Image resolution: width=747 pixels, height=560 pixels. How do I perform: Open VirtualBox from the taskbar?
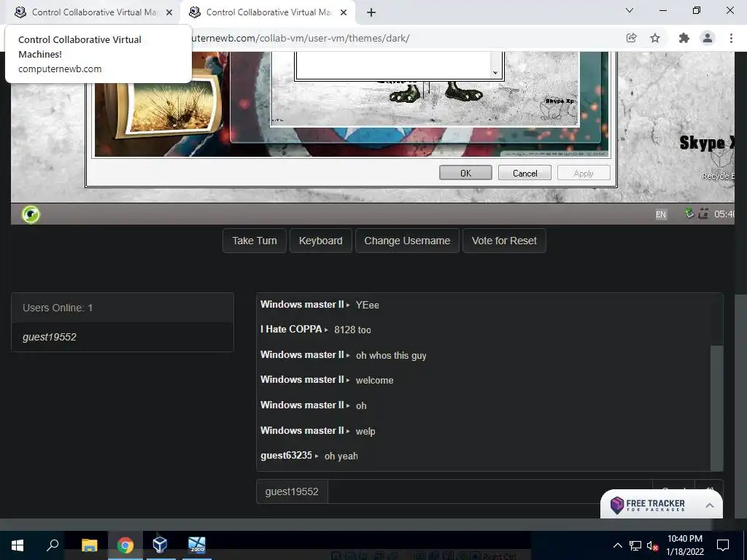click(x=160, y=545)
